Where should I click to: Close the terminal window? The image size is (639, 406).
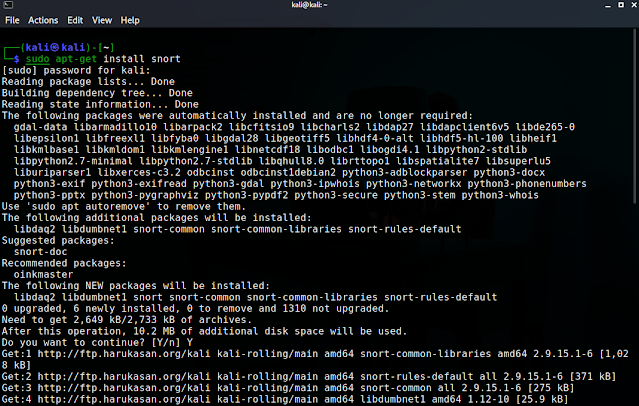[634, 5]
